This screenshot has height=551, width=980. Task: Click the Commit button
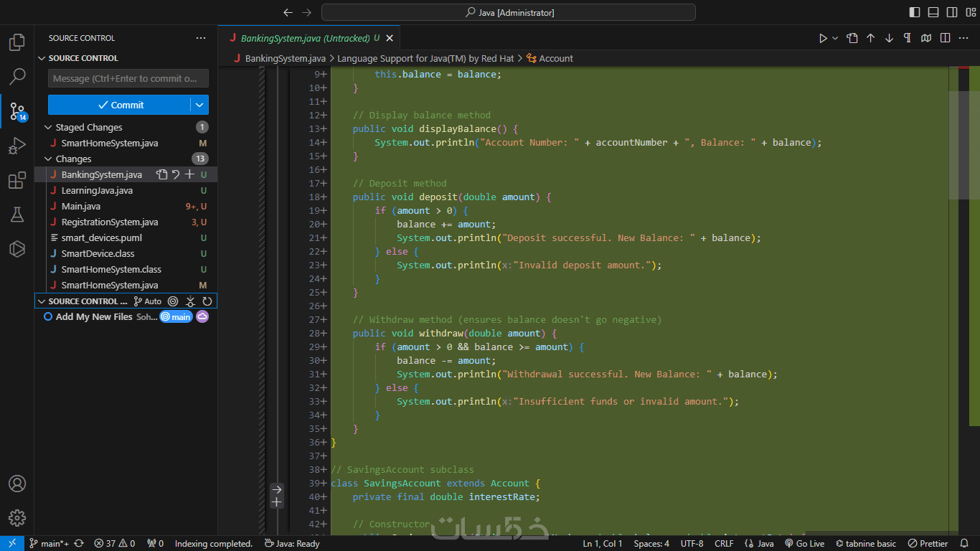(119, 105)
